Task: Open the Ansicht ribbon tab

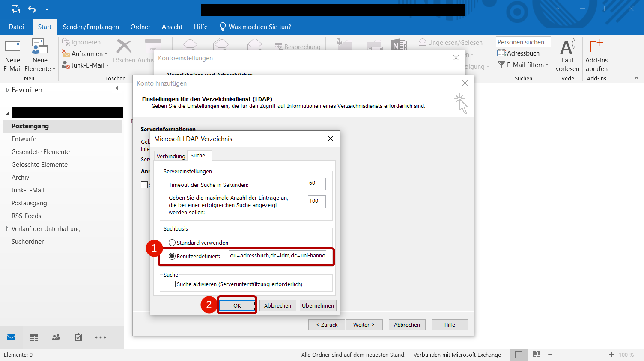Action: 172,27
